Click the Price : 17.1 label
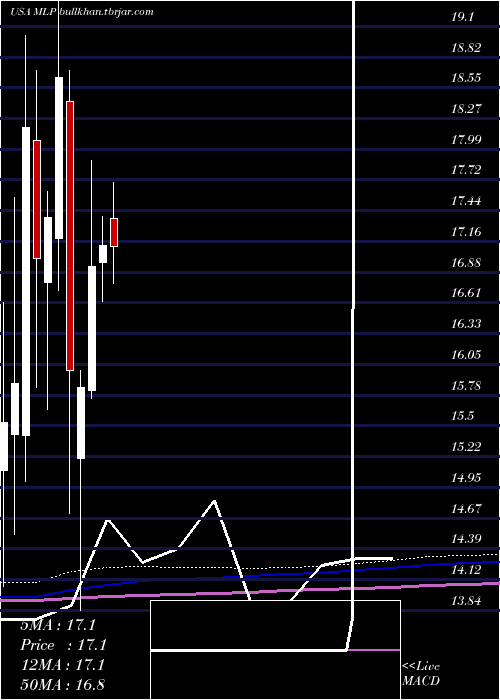Image resolution: width=500 pixels, height=700 pixels. click(x=63, y=645)
